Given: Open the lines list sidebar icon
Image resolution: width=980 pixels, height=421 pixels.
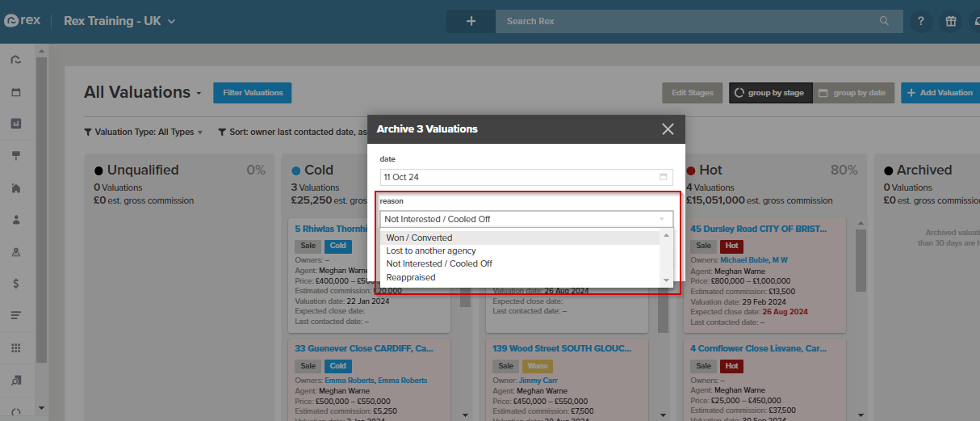Looking at the screenshot, I should [15, 315].
